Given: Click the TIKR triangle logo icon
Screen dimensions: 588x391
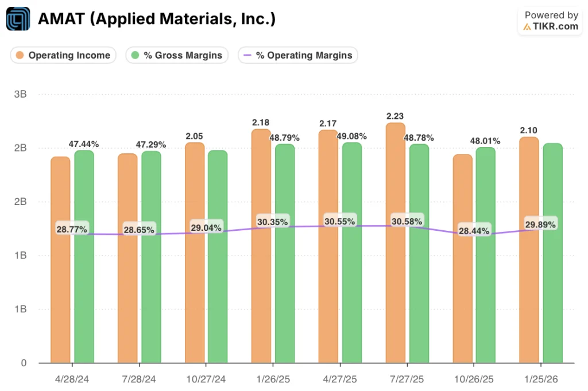Looking at the screenshot, I should pos(527,26).
